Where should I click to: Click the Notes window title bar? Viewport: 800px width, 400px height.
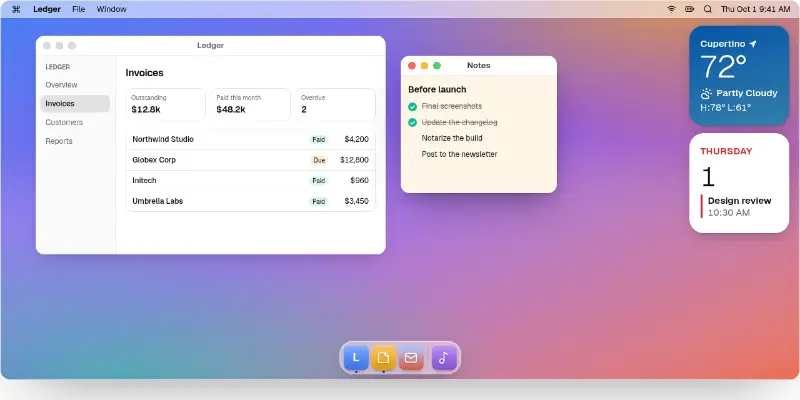pos(479,66)
